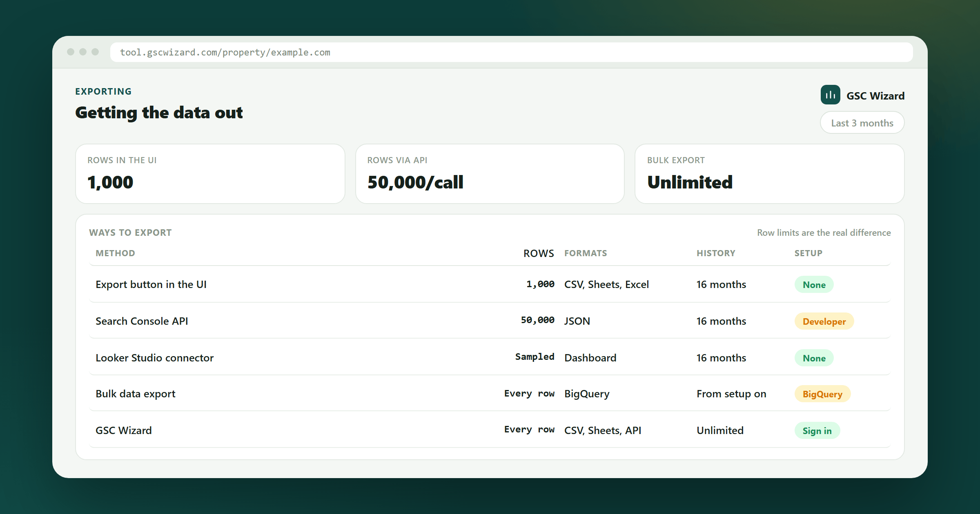Select the Rows in the UI card

click(x=210, y=174)
